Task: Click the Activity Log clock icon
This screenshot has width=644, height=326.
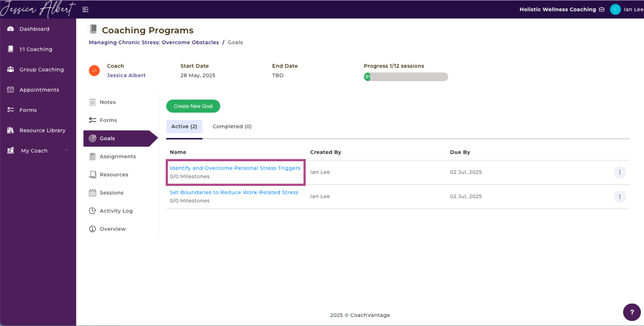Action: click(x=92, y=211)
